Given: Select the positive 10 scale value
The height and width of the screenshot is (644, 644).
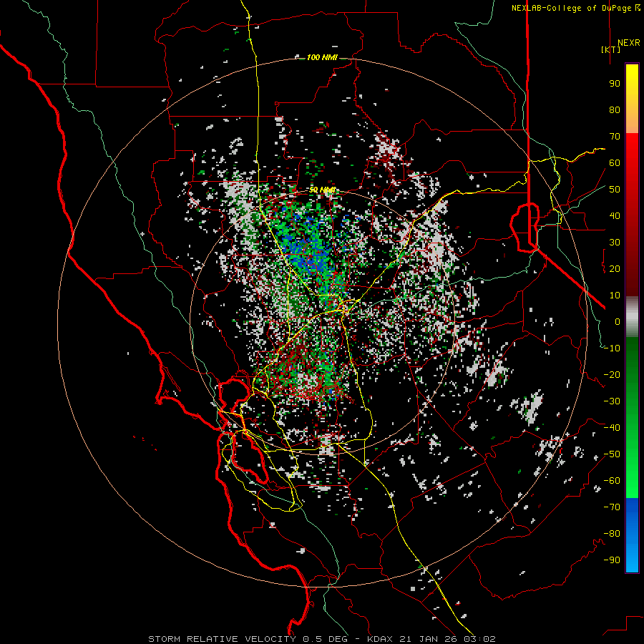Looking at the screenshot, I should pos(615,296).
